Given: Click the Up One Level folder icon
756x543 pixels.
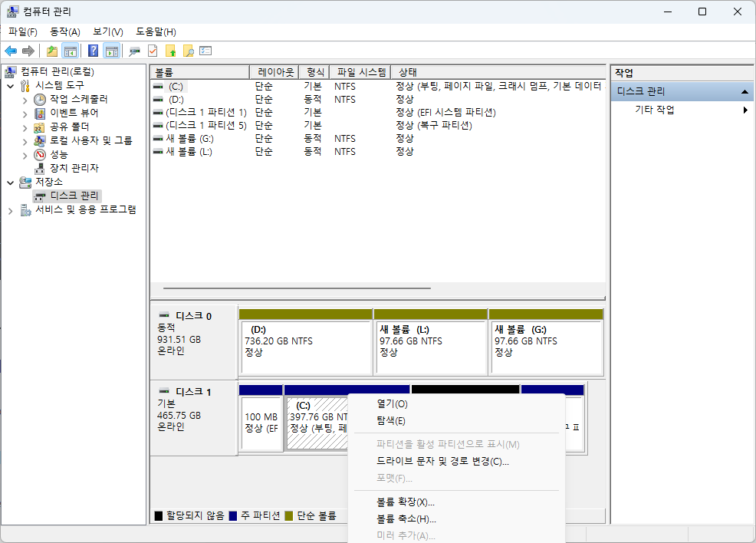Looking at the screenshot, I should (51, 51).
